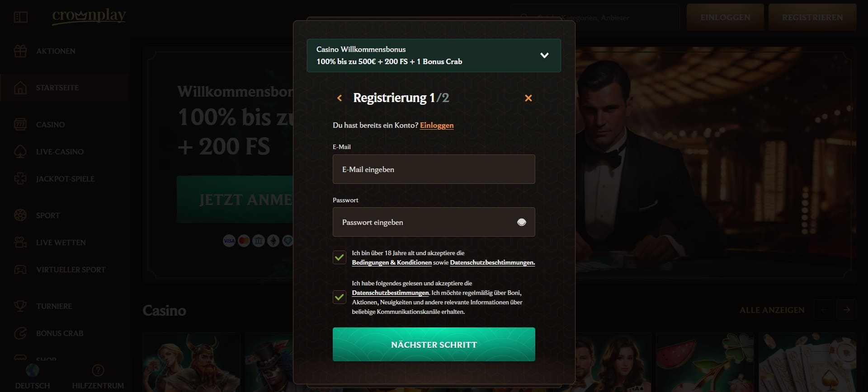Uncheck the marketing communications checkbox
Image resolution: width=868 pixels, height=392 pixels.
pos(340,297)
